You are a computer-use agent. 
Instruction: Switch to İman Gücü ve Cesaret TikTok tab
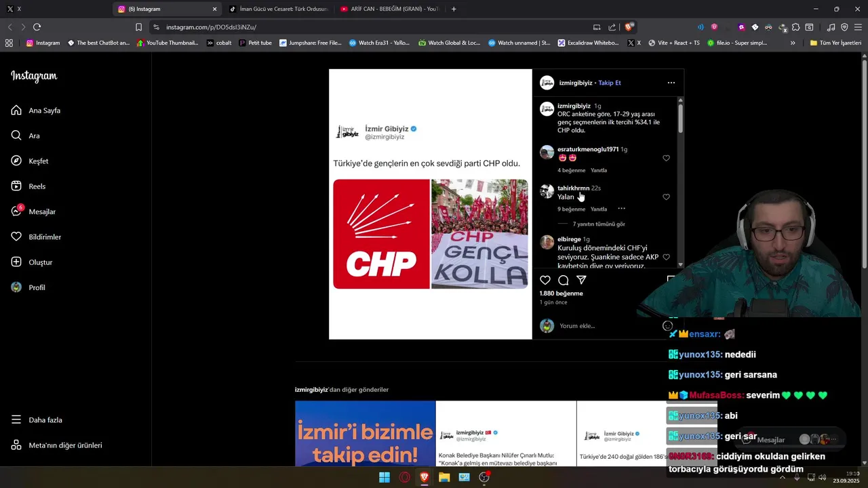[x=278, y=9]
